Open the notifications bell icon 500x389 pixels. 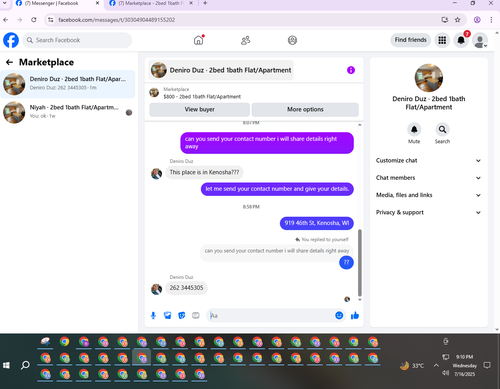pos(461,40)
